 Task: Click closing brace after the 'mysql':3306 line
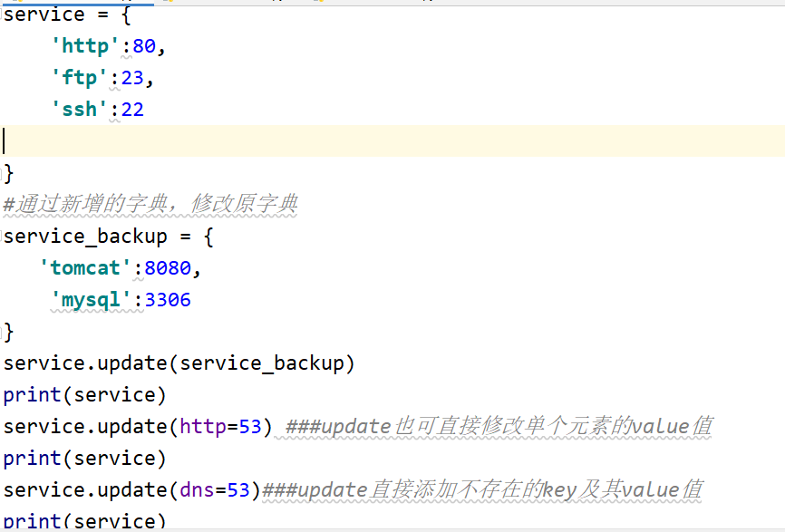pyautogui.click(x=8, y=333)
